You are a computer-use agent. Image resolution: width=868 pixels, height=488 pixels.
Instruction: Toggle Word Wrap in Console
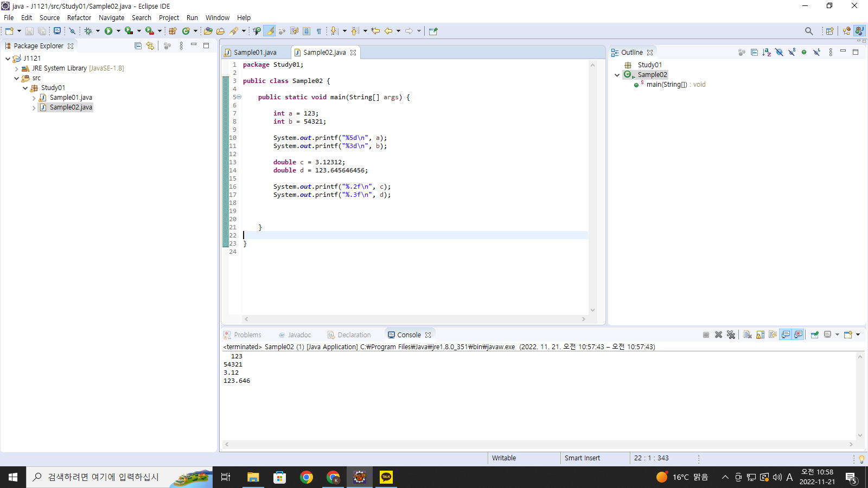[x=773, y=335]
